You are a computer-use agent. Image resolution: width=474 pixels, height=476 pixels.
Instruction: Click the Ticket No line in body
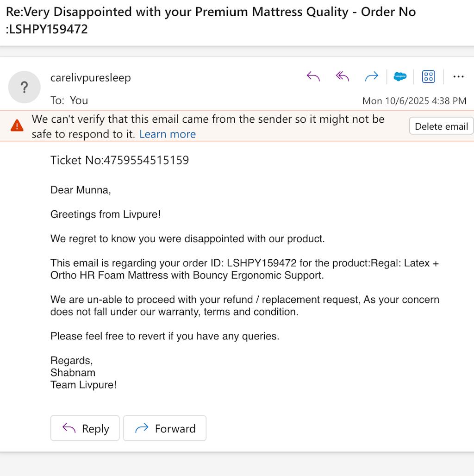pos(119,161)
